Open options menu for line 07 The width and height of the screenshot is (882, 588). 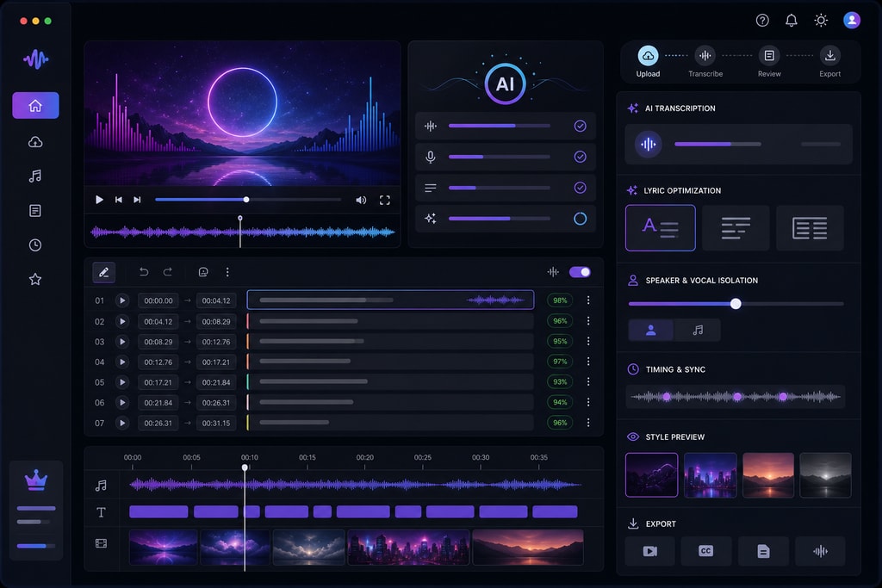coord(588,422)
